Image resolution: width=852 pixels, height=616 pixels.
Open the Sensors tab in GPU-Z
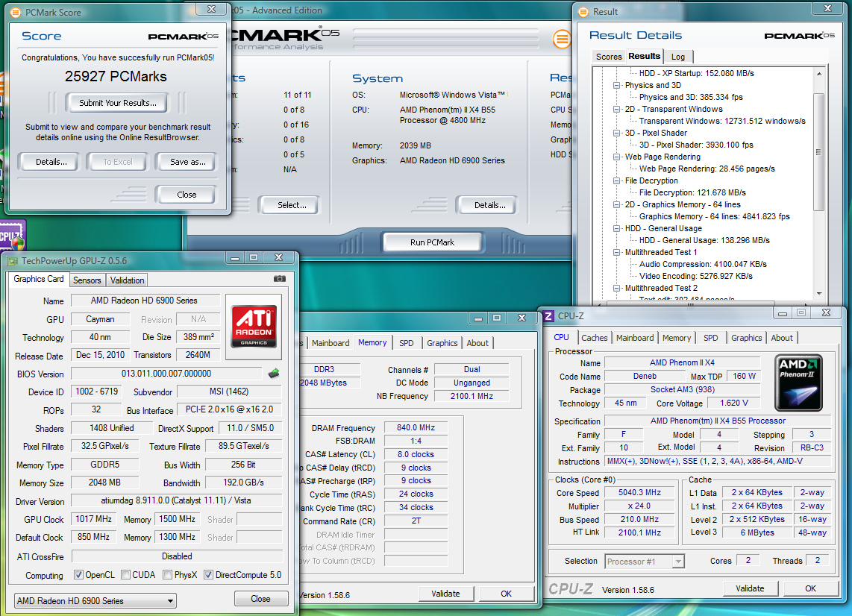pyautogui.click(x=87, y=280)
